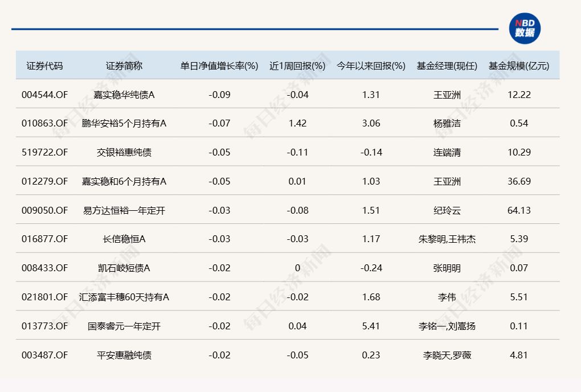This screenshot has height=392, width=581.
Task: Open the 易方达恒裕一年定开 fund entry
Action: click(124, 210)
